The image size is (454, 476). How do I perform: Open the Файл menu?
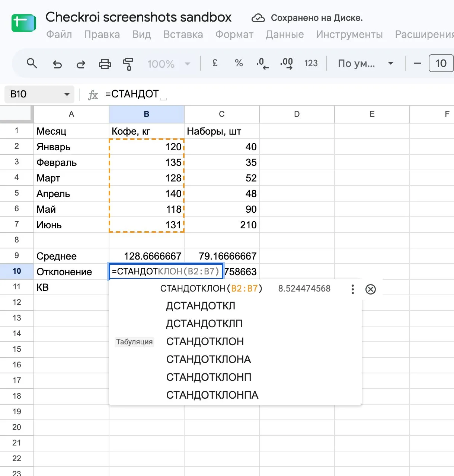pos(59,35)
